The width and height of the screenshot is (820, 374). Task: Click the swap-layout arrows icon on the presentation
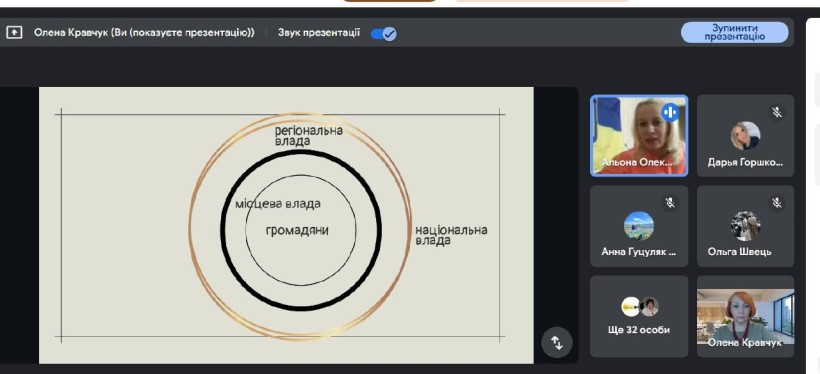(557, 343)
